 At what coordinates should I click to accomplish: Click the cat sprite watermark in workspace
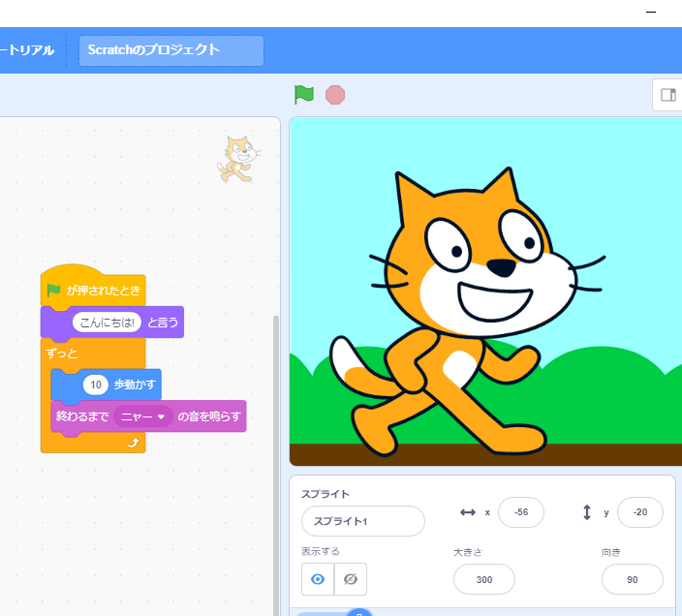[x=237, y=159]
